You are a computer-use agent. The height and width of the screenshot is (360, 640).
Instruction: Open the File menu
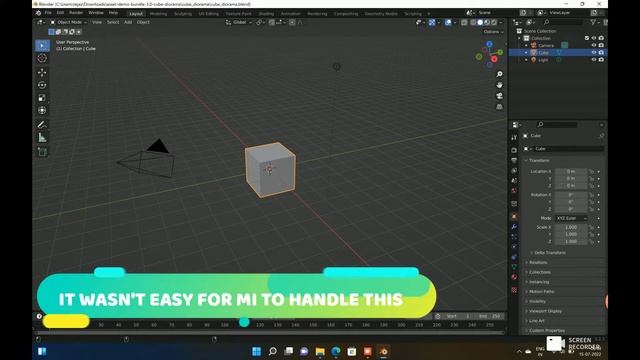48,13
